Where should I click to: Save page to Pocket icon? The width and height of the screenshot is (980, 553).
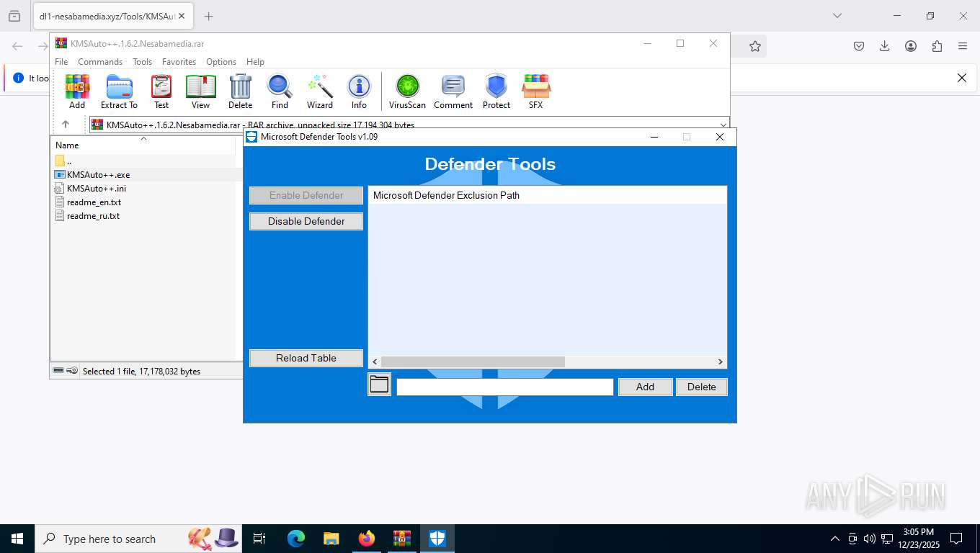pos(859,46)
